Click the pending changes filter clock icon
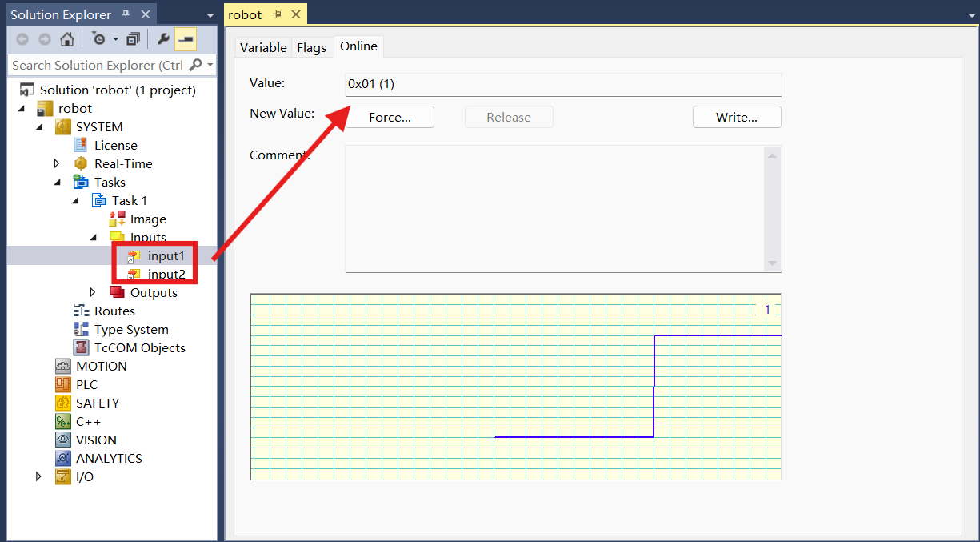Image resolution: width=980 pixels, height=542 pixels. [x=98, y=39]
